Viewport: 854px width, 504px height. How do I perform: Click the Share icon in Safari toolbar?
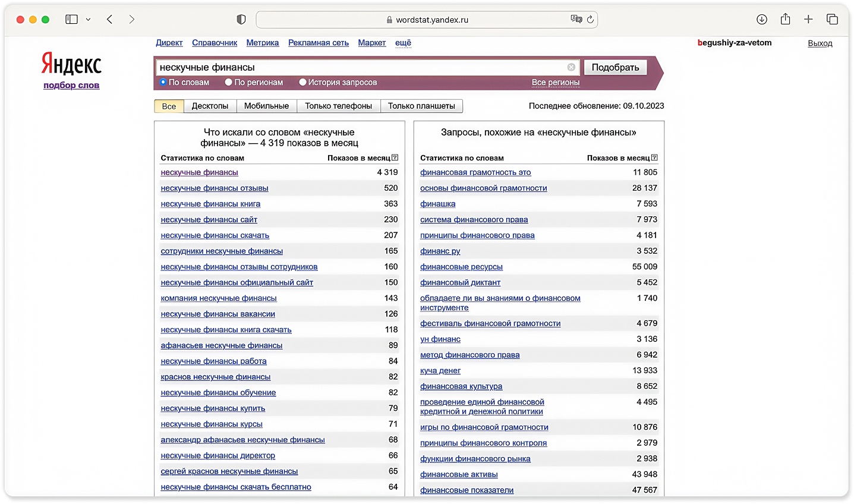pos(785,20)
